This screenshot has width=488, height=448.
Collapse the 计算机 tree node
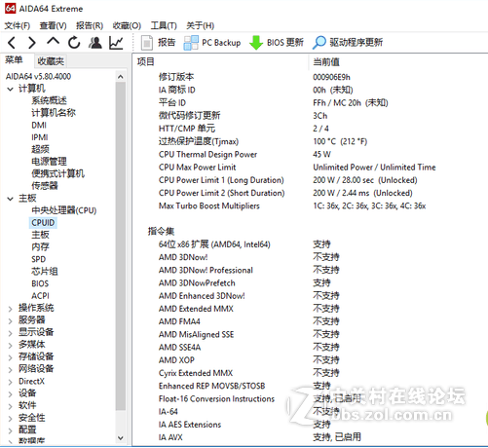click(11, 89)
